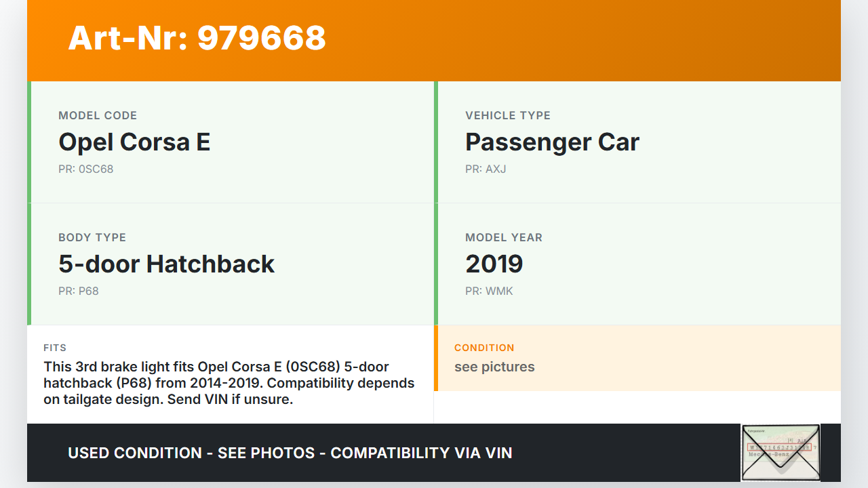Click the VEHICLE TYPE label
Screen dimensions: 868x488
(x=508, y=116)
